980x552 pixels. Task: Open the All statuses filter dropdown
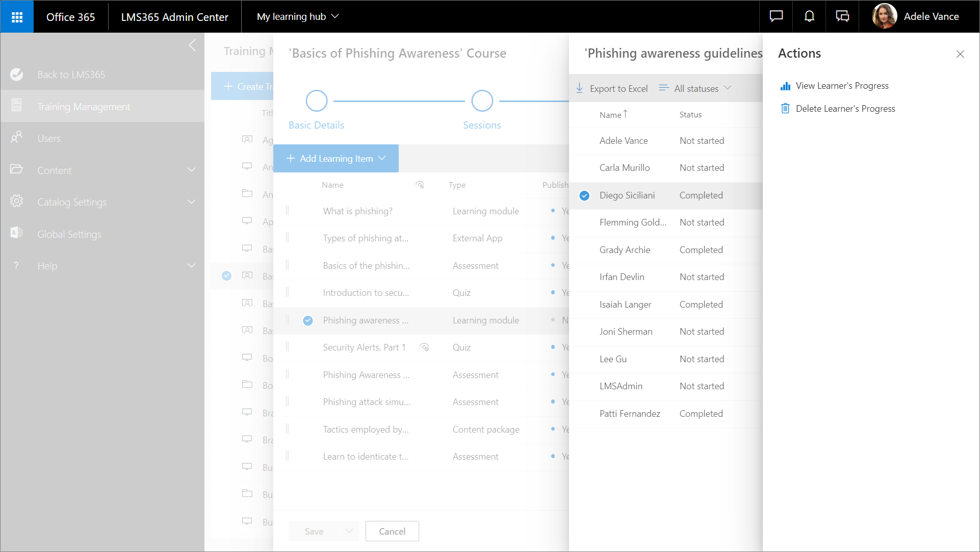pyautogui.click(x=695, y=88)
